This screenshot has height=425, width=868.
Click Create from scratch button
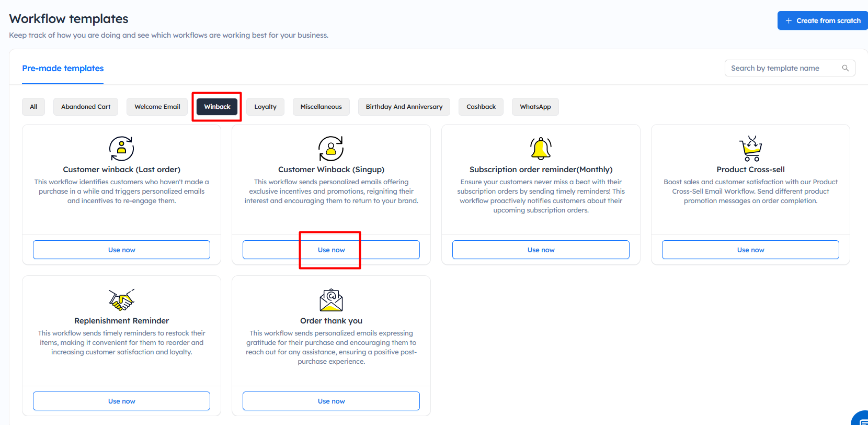pyautogui.click(x=823, y=21)
